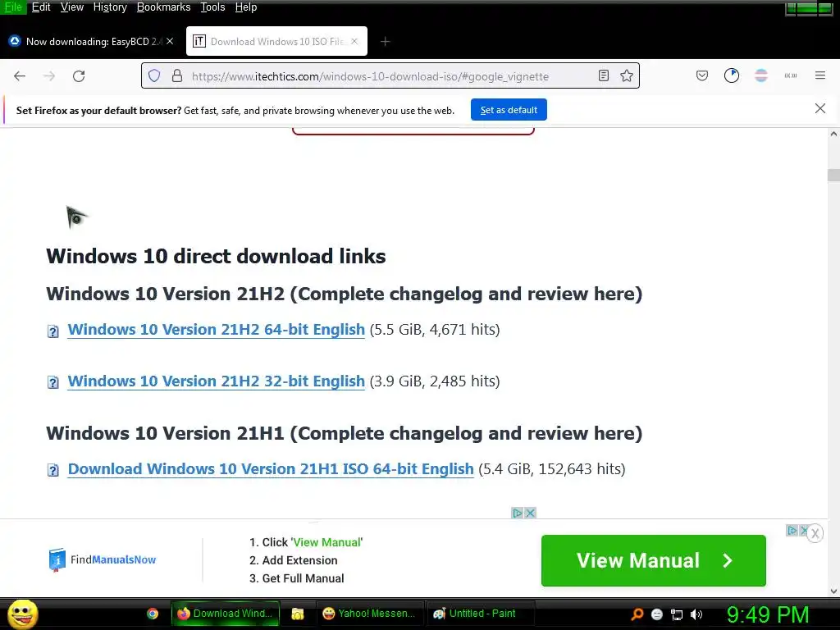
Task: Open the File menu
Action: 13,7
